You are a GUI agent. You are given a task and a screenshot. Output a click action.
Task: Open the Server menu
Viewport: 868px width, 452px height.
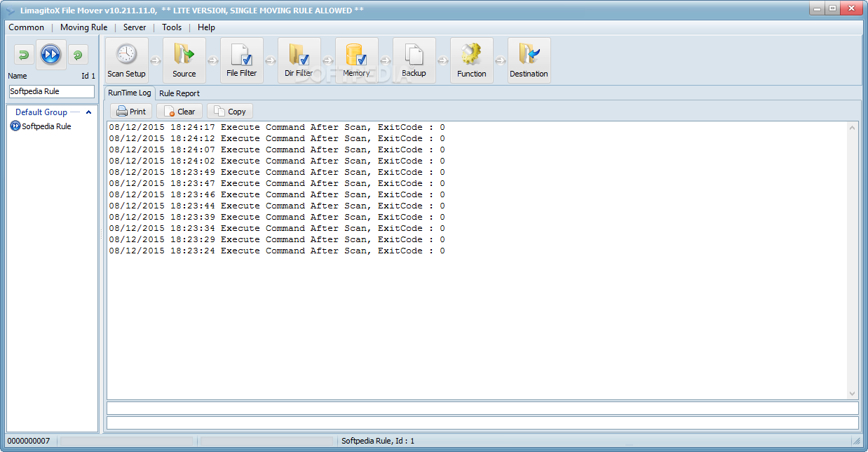click(135, 27)
